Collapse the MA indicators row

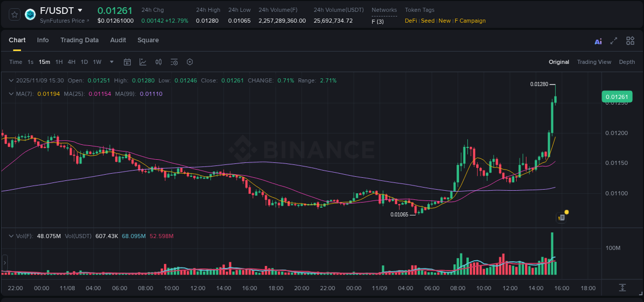(11, 94)
